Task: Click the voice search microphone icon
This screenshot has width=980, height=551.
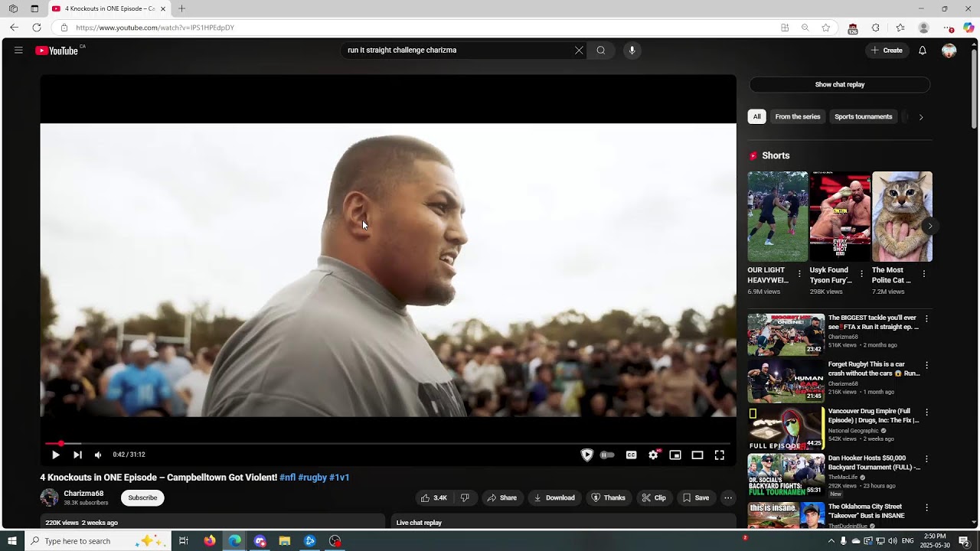Action: (632, 51)
